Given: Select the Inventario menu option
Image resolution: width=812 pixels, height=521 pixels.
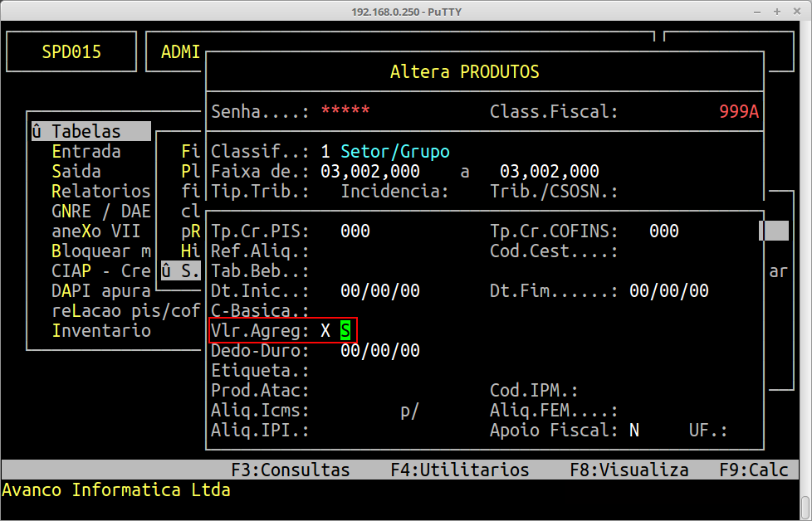Looking at the screenshot, I should (x=100, y=331).
